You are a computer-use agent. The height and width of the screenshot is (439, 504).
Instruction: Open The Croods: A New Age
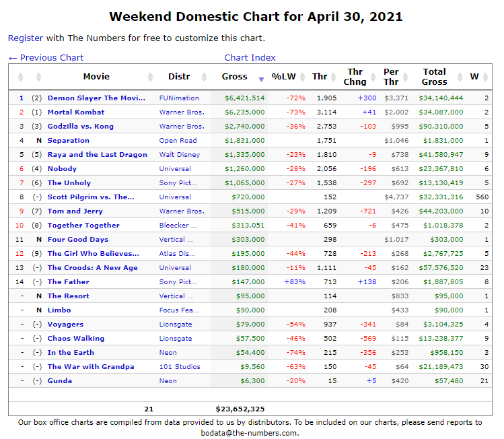coord(93,268)
